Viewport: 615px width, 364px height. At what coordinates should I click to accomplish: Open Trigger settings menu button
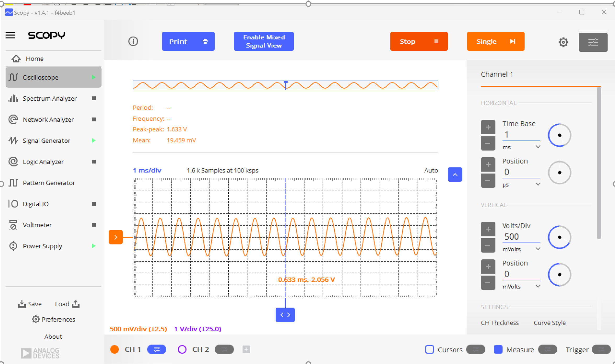tap(601, 349)
